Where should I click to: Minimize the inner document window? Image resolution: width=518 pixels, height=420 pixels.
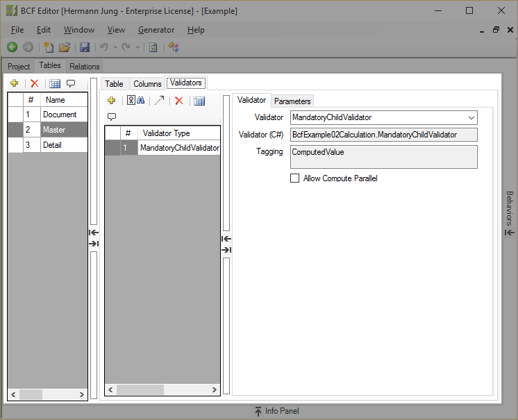[x=482, y=31]
